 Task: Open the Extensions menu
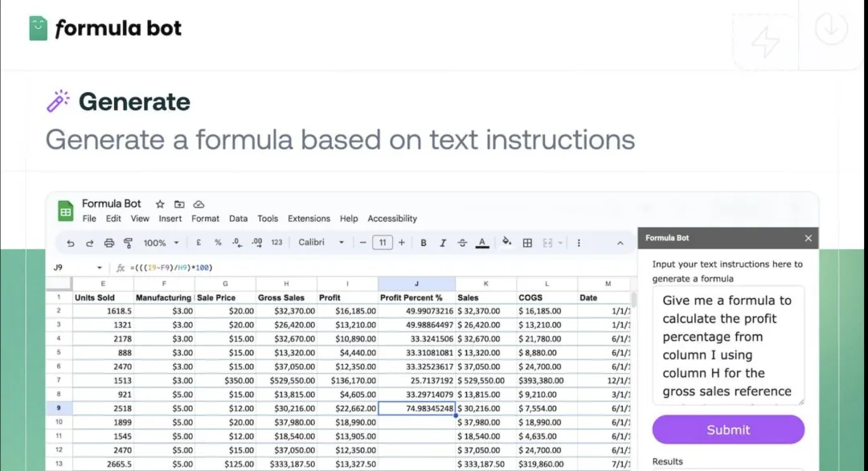(309, 219)
